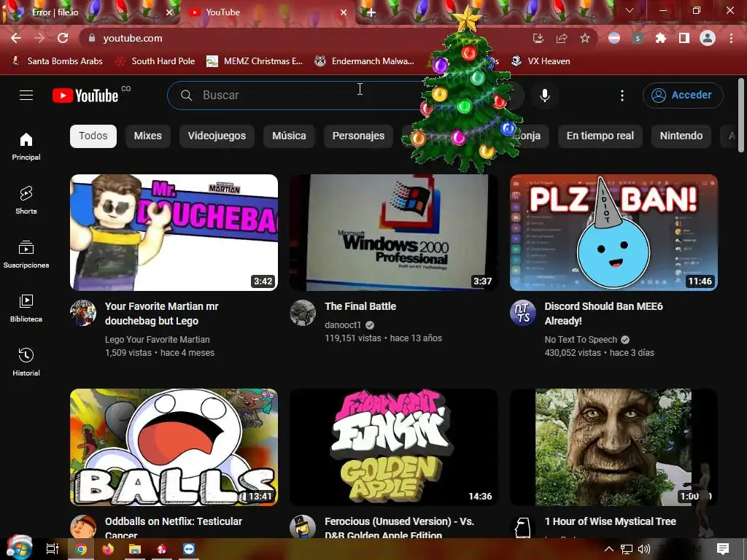Image resolution: width=747 pixels, height=560 pixels.
Task: Switch to Error file.io tab
Action: (90, 12)
